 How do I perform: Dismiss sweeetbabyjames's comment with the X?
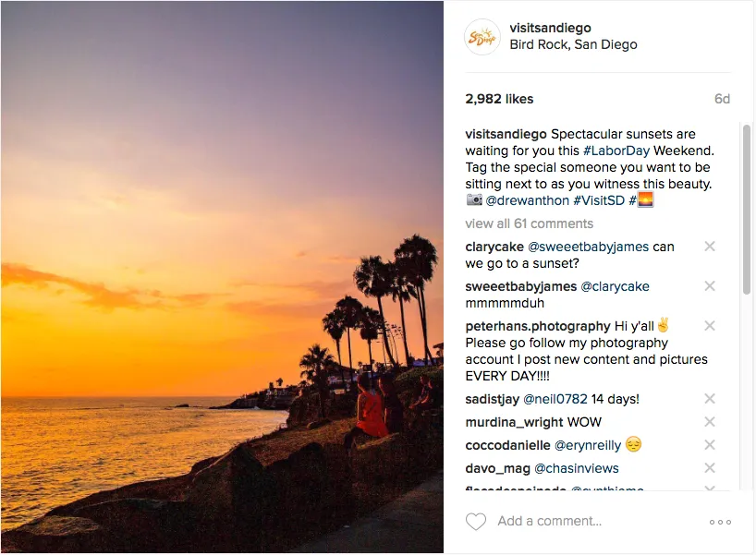(710, 286)
